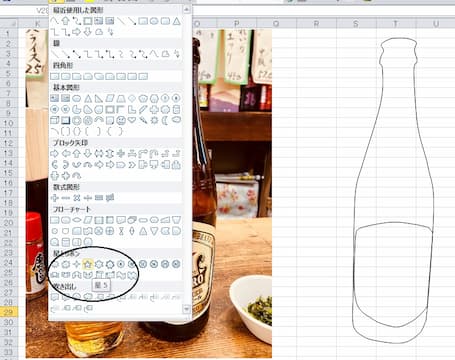This screenshot has height=360, width=455.
Task: Choose the Parallelogram basic shape
Action: click(x=110, y=98)
